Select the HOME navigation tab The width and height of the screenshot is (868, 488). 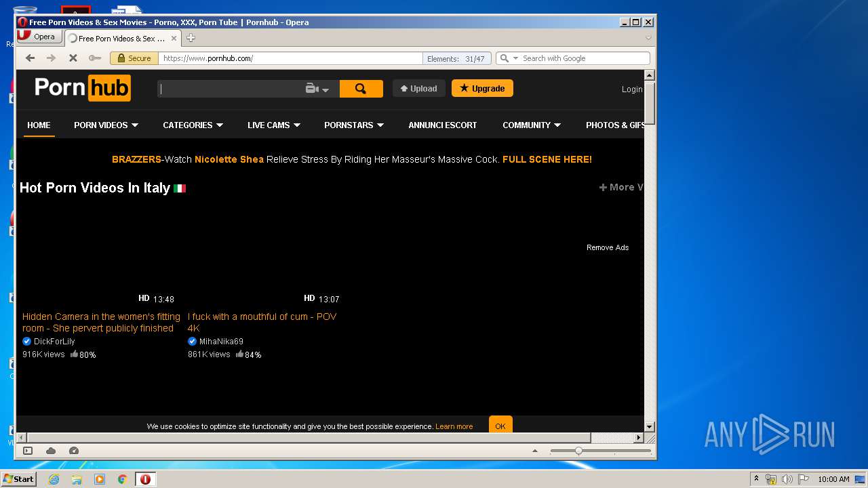click(39, 125)
